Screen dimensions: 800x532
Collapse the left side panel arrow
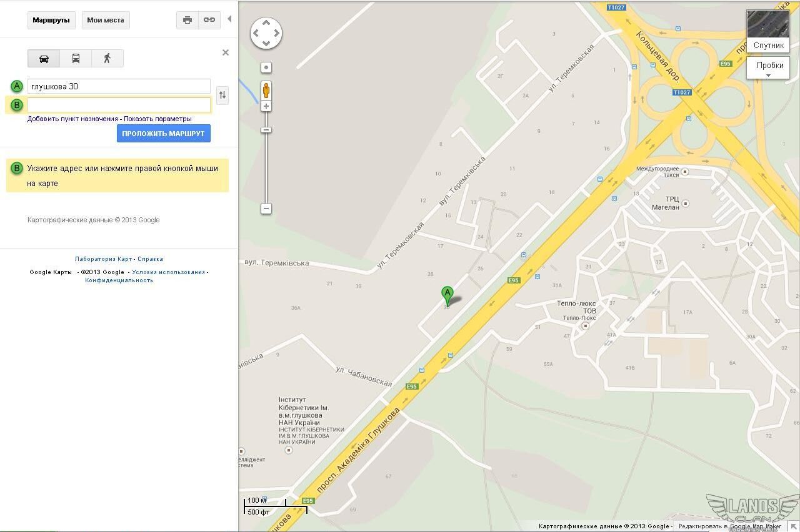[x=229, y=19]
